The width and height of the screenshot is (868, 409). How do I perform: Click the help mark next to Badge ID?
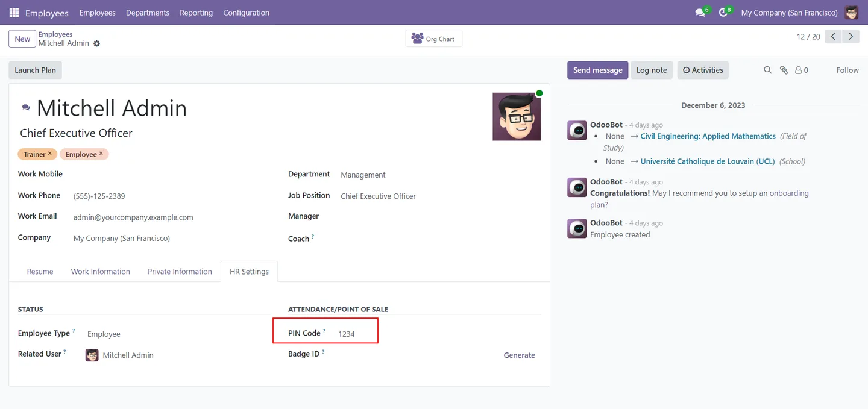click(323, 352)
